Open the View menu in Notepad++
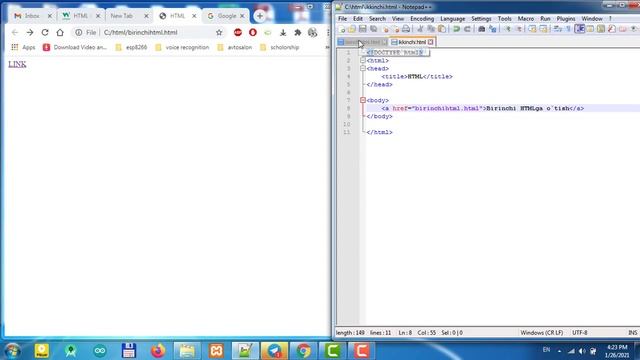The width and height of the screenshot is (640, 360). (x=398, y=19)
